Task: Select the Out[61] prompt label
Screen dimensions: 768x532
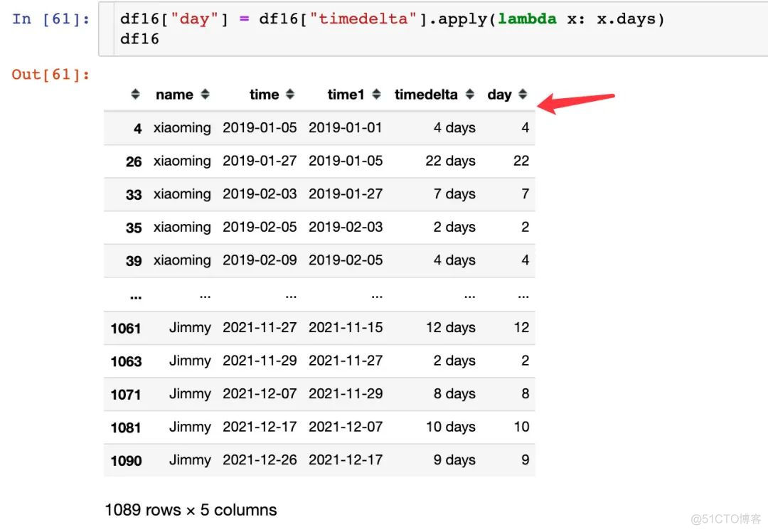Action: click(x=51, y=75)
